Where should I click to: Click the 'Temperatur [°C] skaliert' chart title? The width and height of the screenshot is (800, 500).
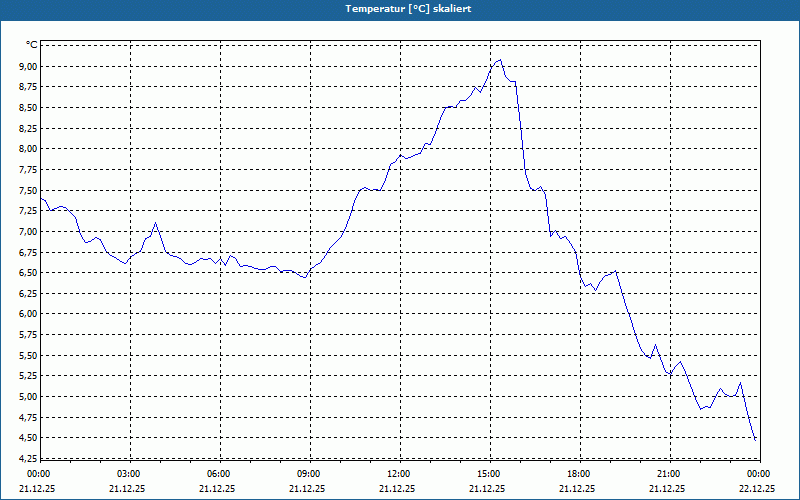coord(408,9)
